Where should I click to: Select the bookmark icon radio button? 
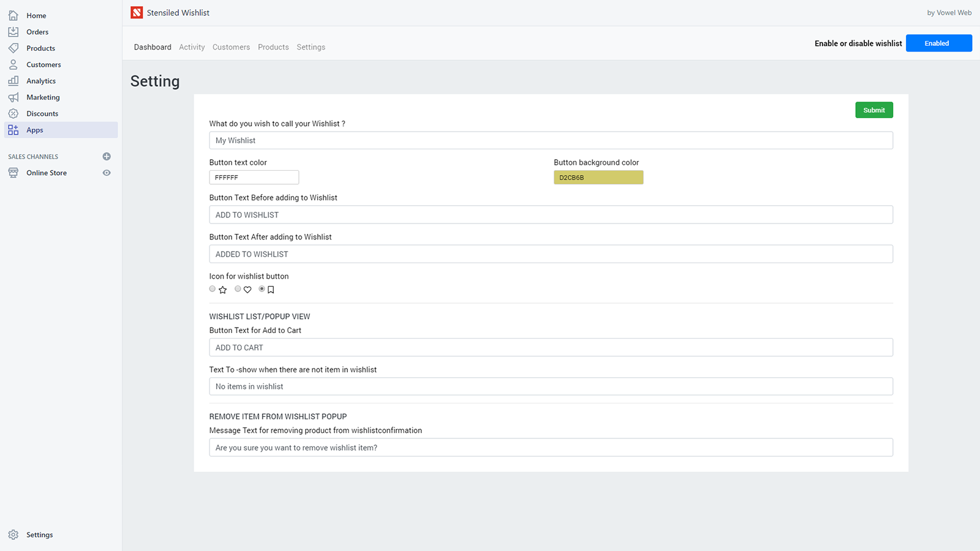click(262, 289)
